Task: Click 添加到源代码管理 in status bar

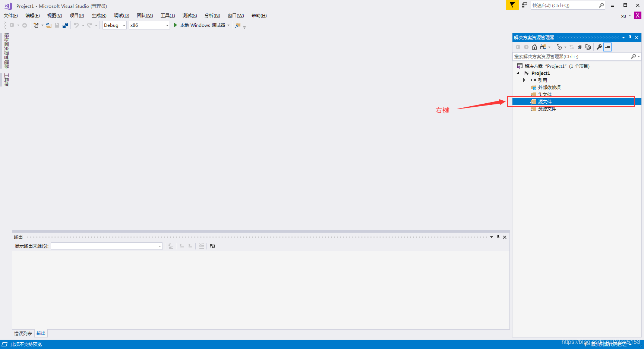Action: tap(608, 345)
